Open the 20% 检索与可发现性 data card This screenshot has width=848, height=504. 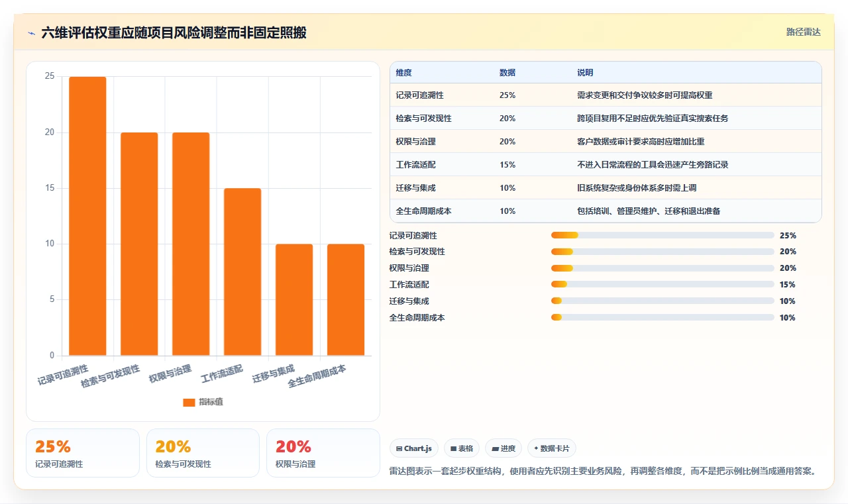[x=203, y=453]
